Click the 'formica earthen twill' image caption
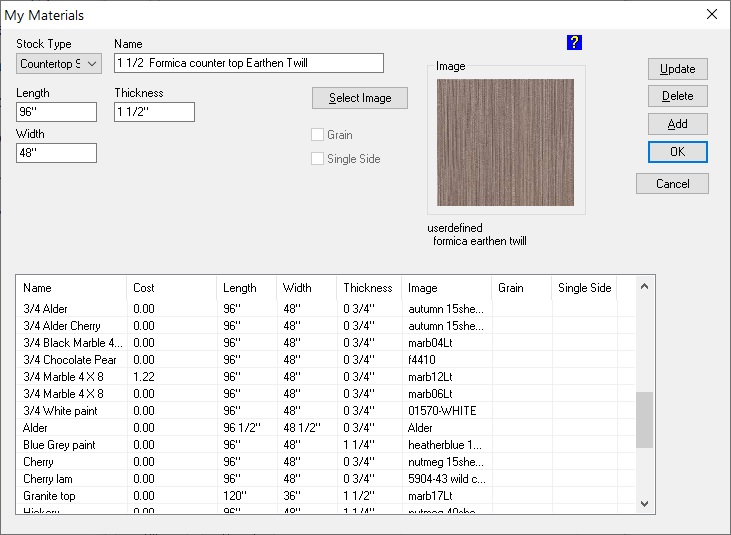 tap(480, 241)
